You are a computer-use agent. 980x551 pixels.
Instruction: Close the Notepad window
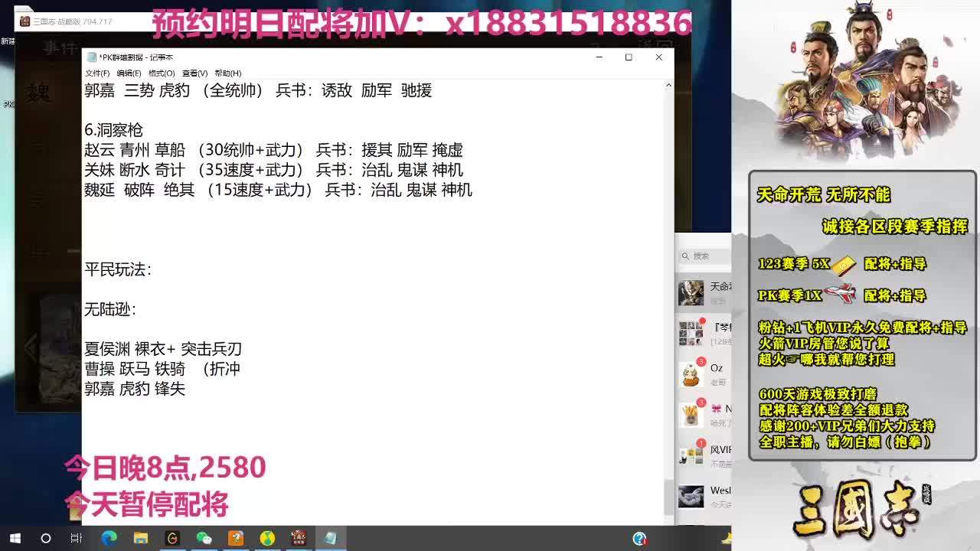(658, 57)
